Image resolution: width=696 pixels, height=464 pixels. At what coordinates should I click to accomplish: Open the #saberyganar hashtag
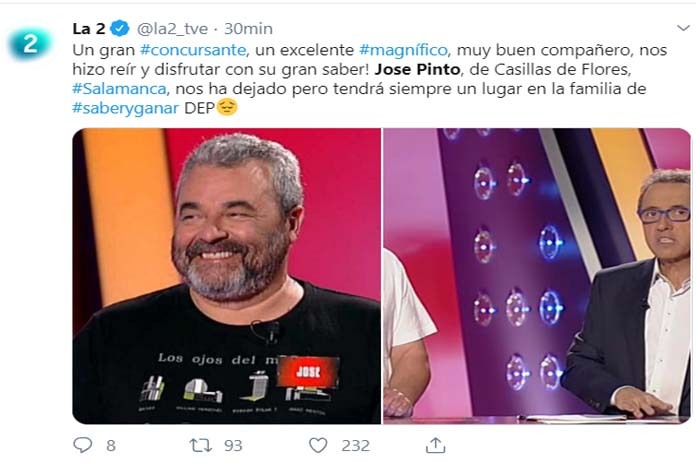[126, 108]
